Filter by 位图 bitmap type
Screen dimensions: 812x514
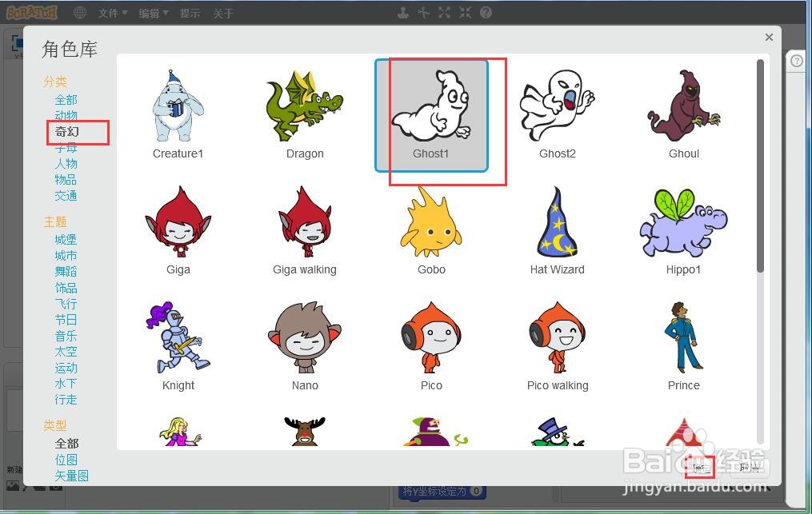coord(66,460)
